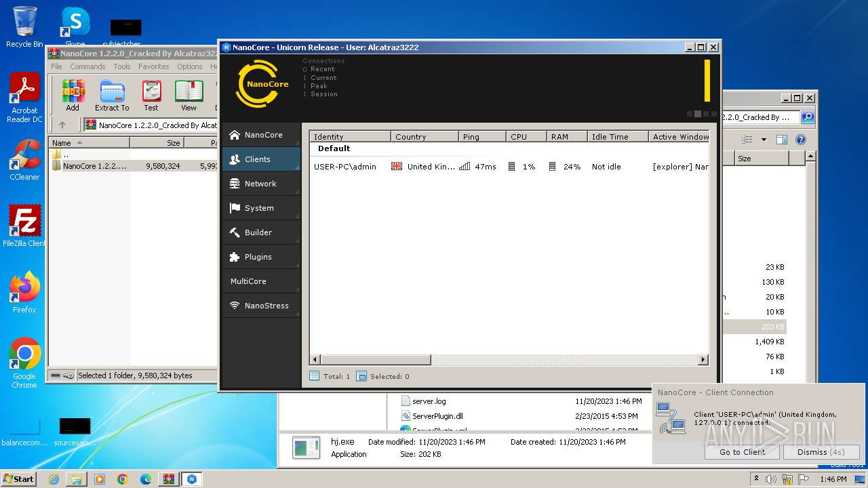The image size is (868, 488).
Task: Click the United Kingdom flag icon
Action: point(397,167)
